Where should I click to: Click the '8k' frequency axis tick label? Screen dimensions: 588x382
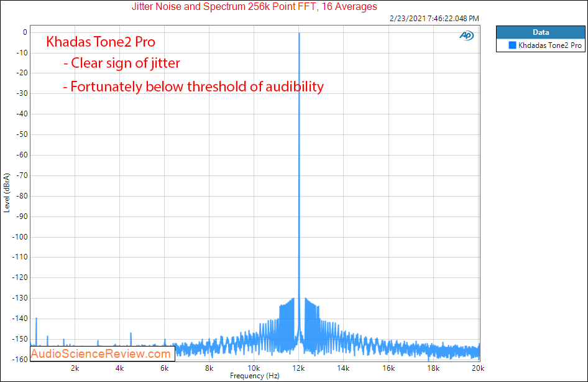209,368
